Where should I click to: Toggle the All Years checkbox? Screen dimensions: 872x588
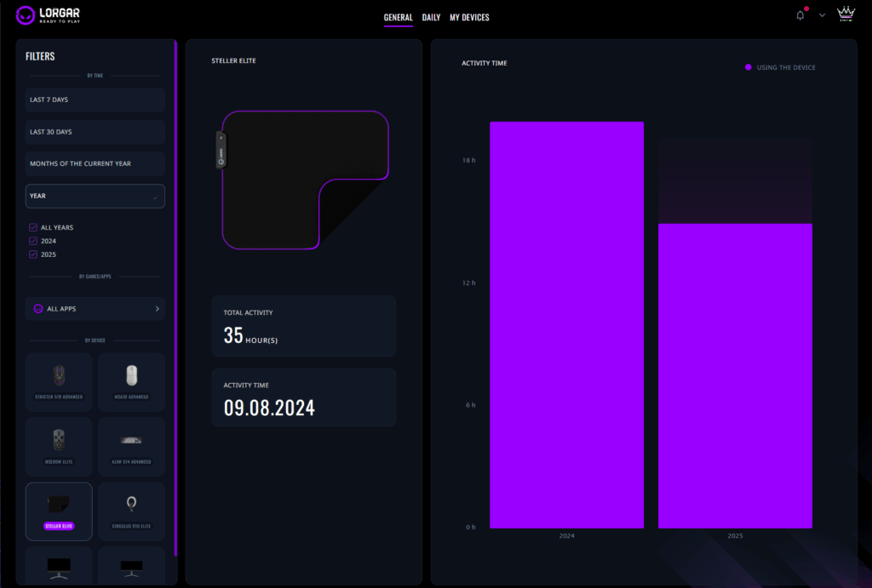pos(33,227)
